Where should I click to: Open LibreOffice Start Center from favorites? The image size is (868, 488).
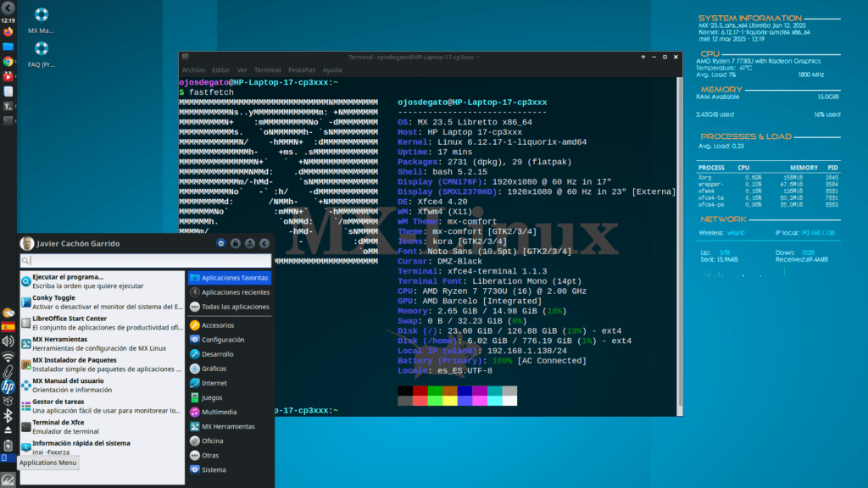[103, 323]
